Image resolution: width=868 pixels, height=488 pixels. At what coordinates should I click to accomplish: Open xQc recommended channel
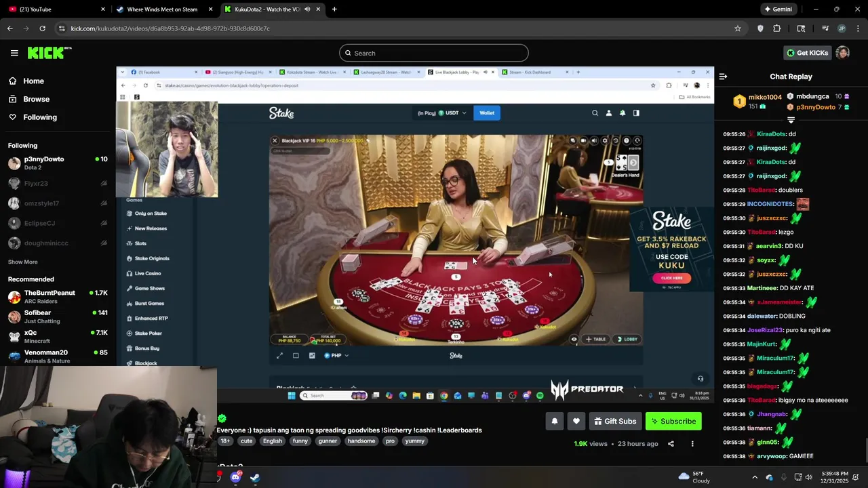coord(58,337)
